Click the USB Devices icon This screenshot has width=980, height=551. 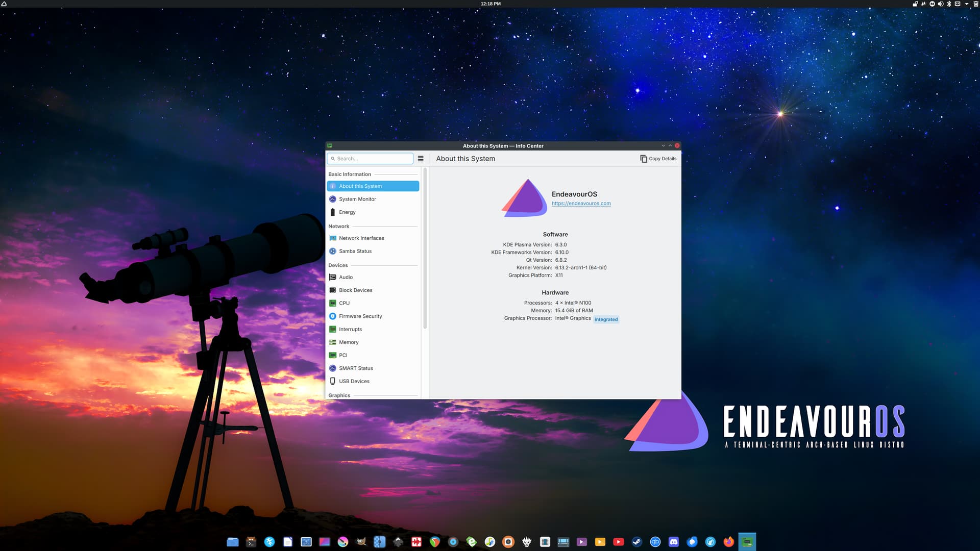click(x=333, y=381)
